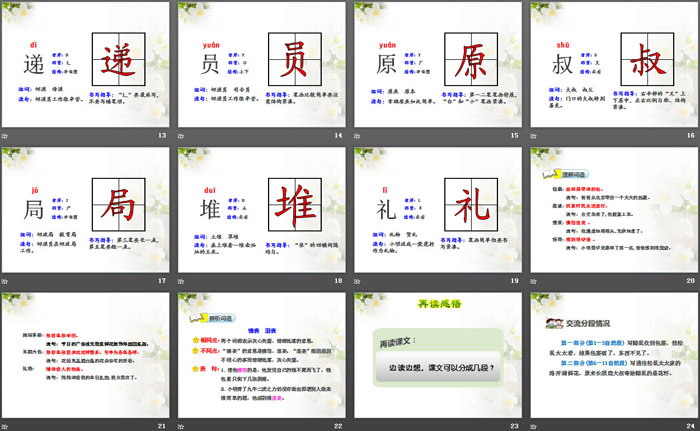The image size is (700, 431).
Task: Click the pinyin 'yuán' above 原 on slide 15
Action: tap(387, 45)
